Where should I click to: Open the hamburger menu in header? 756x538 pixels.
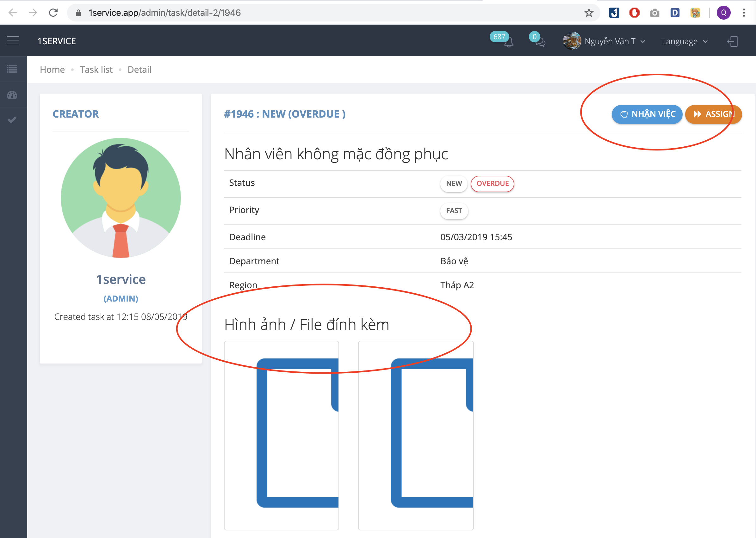13,40
